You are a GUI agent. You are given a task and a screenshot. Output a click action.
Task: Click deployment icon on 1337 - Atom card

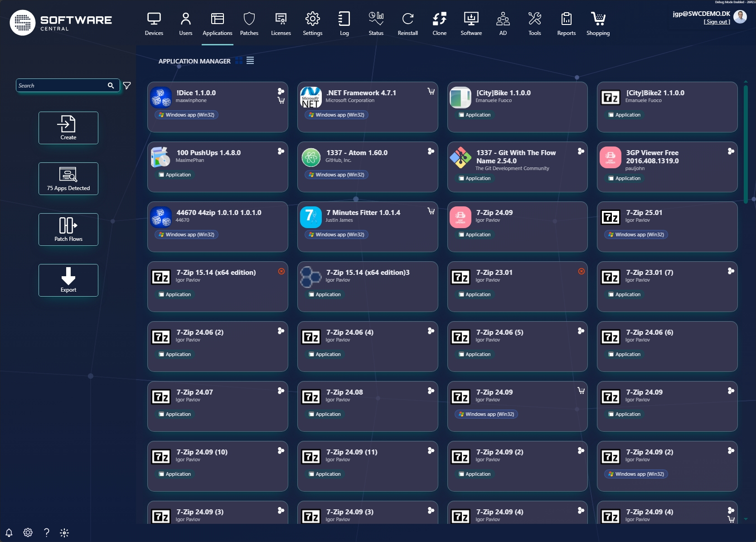(431, 151)
